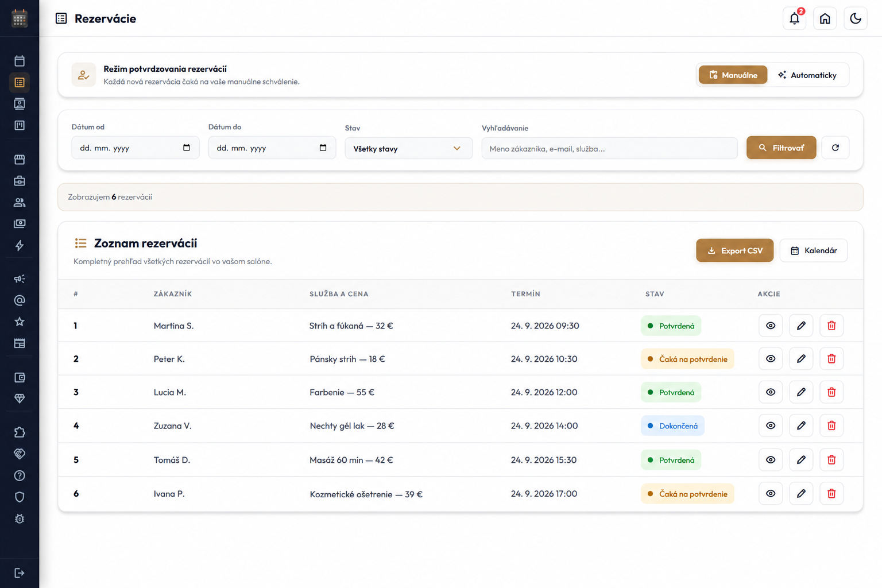The height and width of the screenshot is (588, 882).
Task: Select Automaticky confirmation mode
Action: [807, 75]
